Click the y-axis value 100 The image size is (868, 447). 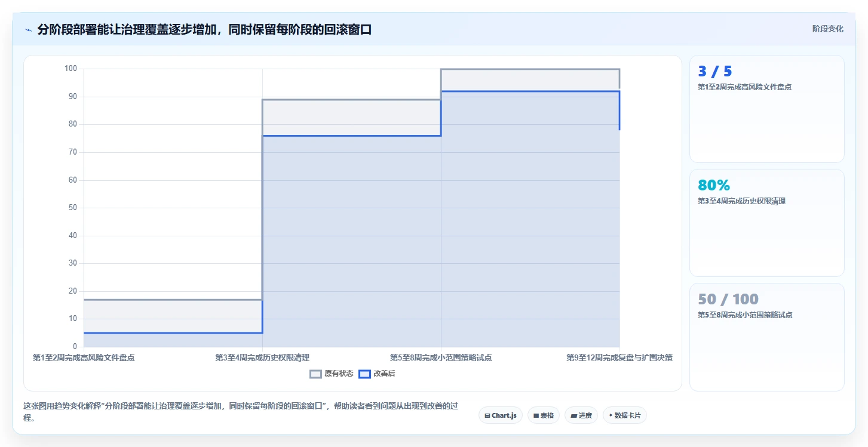click(71, 69)
